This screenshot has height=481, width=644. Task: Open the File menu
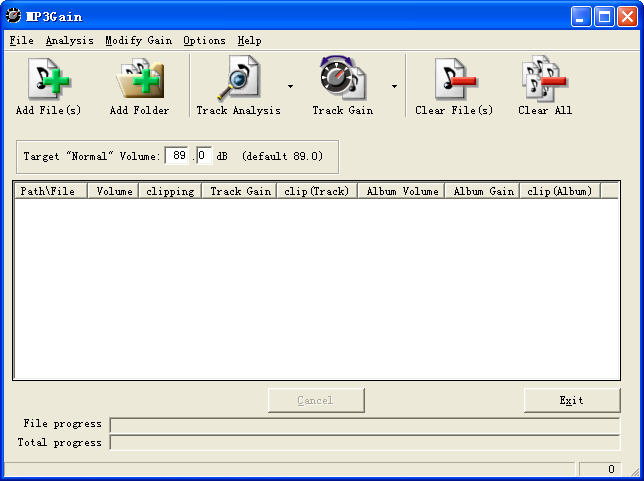21,41
